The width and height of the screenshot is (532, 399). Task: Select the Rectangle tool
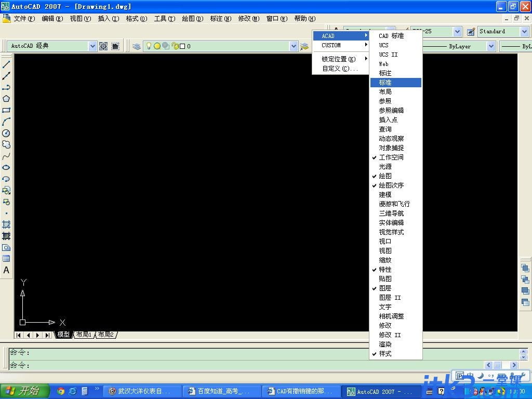pos(6,110)
